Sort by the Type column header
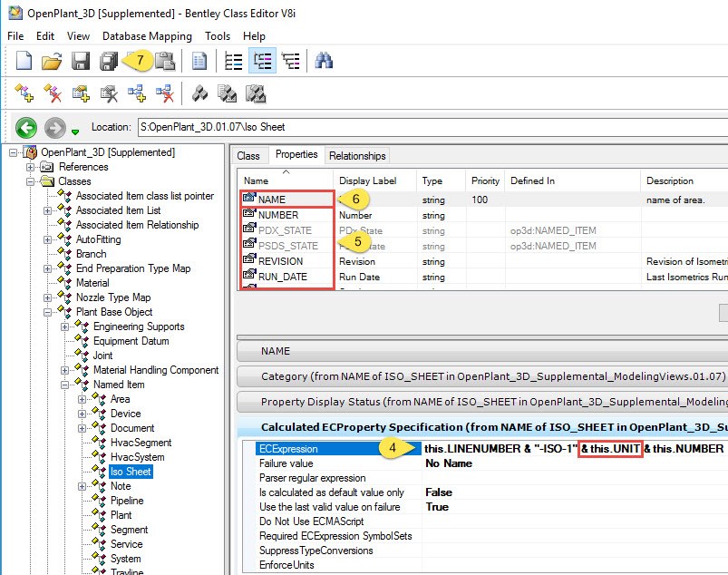728x575 pixels. (442, 180)
